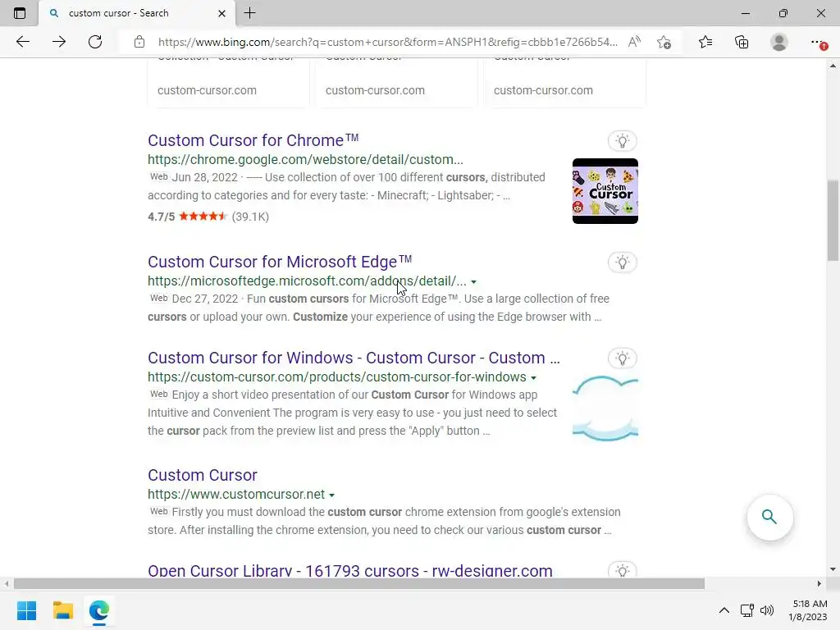Click the horizontal scrollbar thumb
This screenshot has height=630, width=840.
click(x=359, y=583)
